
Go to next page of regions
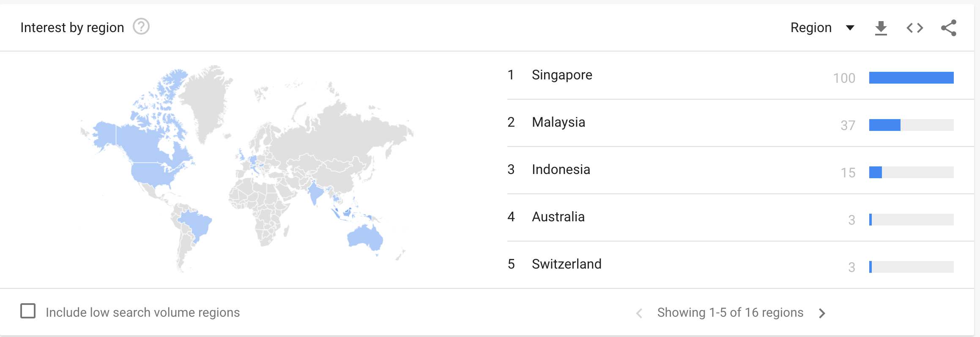pyautogui.click(x=822, y=313)
